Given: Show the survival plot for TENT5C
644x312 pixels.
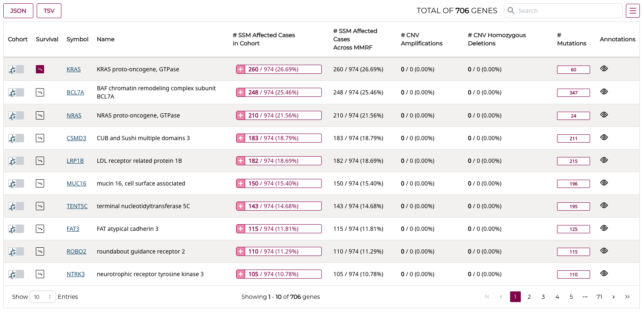Looking at the screenshot, I should click(x=40, y=206).
